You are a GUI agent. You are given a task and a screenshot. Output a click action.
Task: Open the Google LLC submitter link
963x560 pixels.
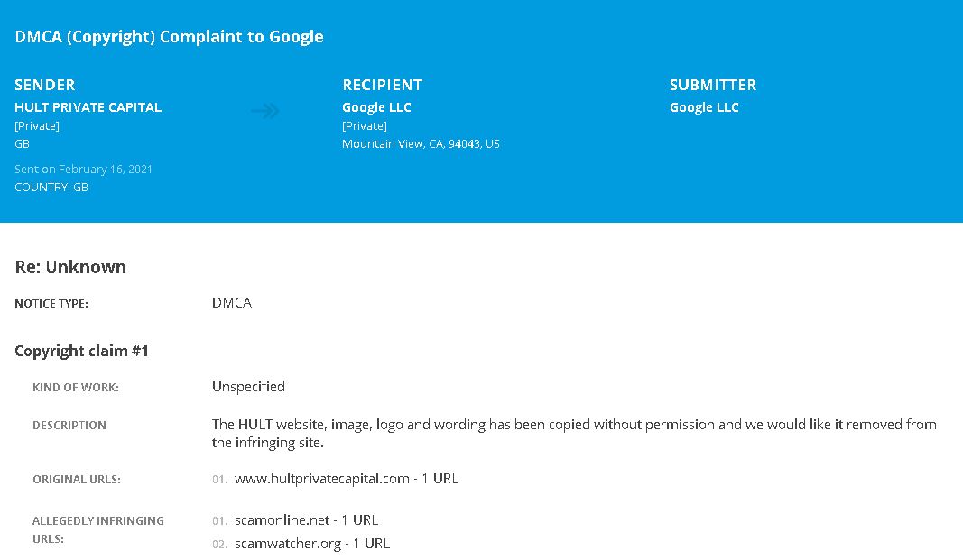[x=704, y=107]
